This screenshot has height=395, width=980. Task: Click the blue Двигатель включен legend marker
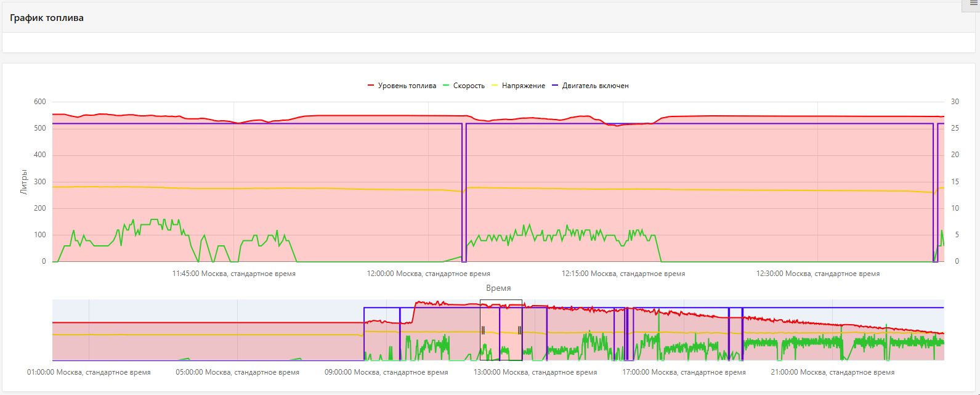tap(555, 86)
